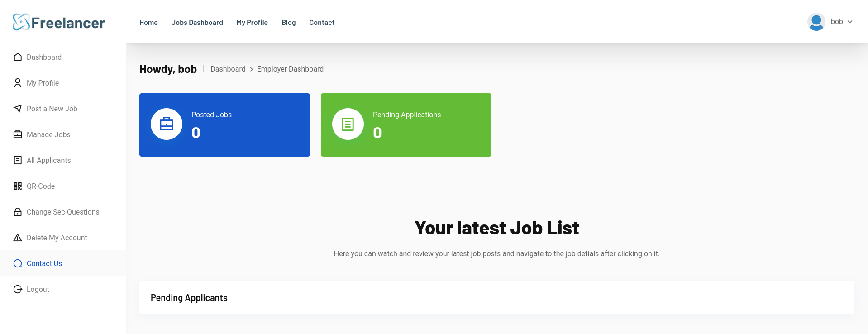
Task: Click the Post a New Job paper-plane icon
Action: (x=18, y=109)
